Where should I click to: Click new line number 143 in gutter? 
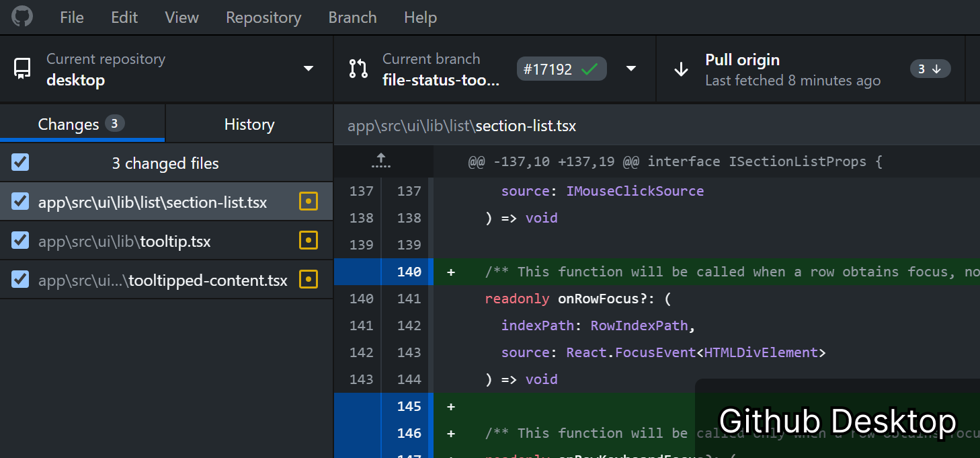[409, 352]
